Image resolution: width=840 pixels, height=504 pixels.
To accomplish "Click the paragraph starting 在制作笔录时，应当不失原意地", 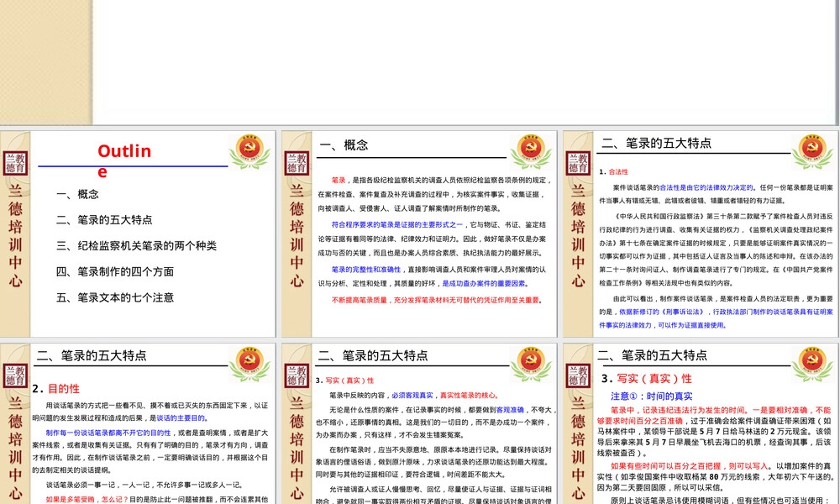I will click(x=434, y=462).
